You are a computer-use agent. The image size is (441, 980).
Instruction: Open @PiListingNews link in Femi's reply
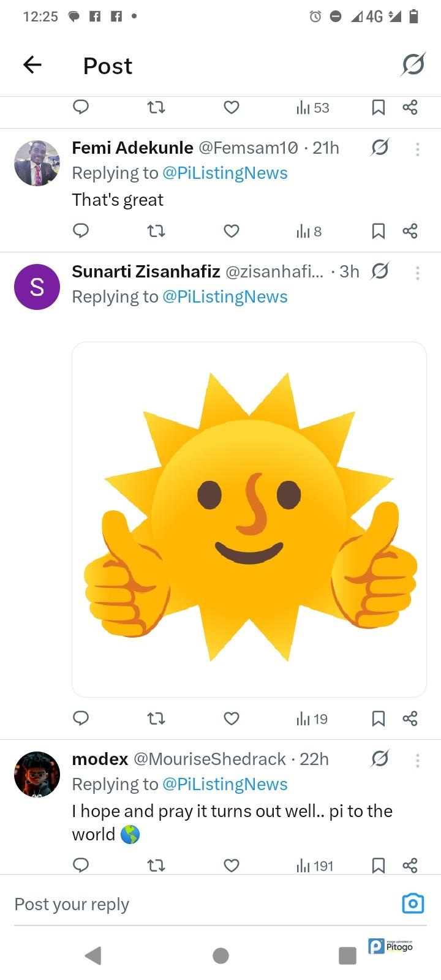tap(225, 173)
